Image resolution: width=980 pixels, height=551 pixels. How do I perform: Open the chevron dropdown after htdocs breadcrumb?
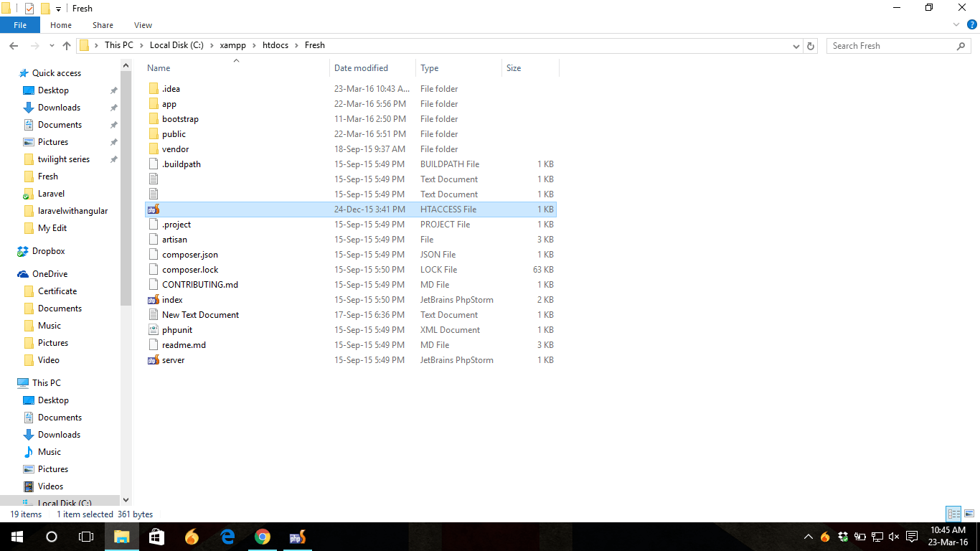point(297,45)
